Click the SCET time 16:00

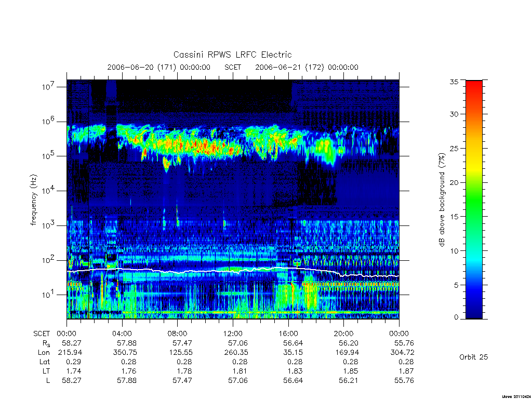(x=288, y=334)
